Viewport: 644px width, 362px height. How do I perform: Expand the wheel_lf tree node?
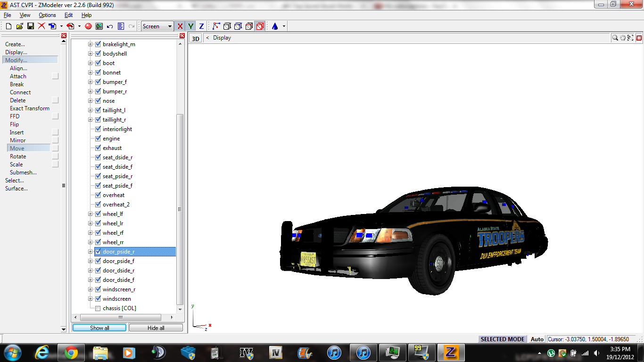click(90, 214)
